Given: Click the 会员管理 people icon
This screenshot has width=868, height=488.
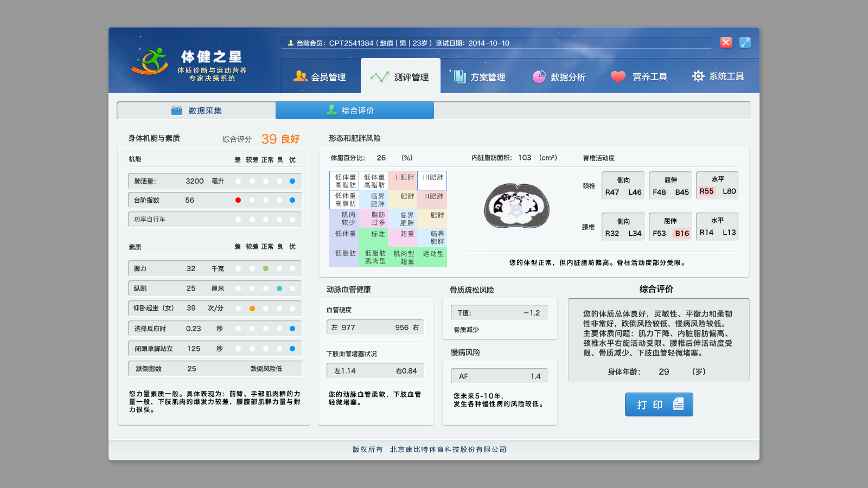Looking at the screenshot, I should coord(300,76).
